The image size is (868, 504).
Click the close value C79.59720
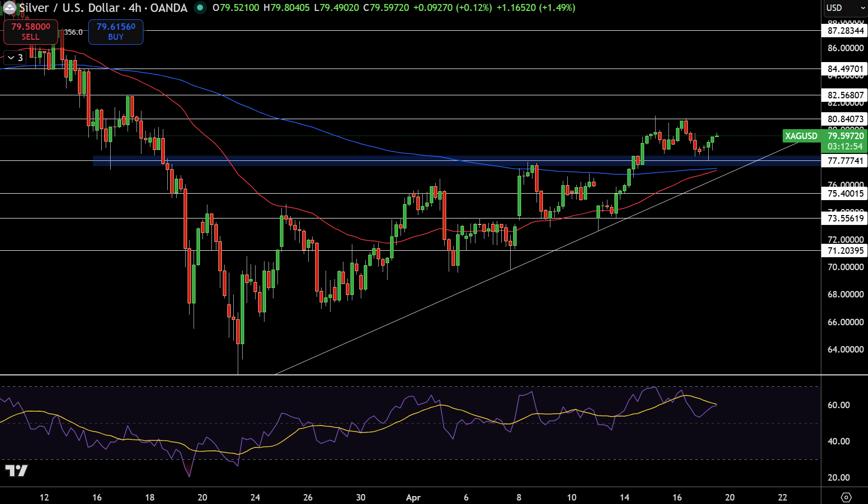pos(386,8)
